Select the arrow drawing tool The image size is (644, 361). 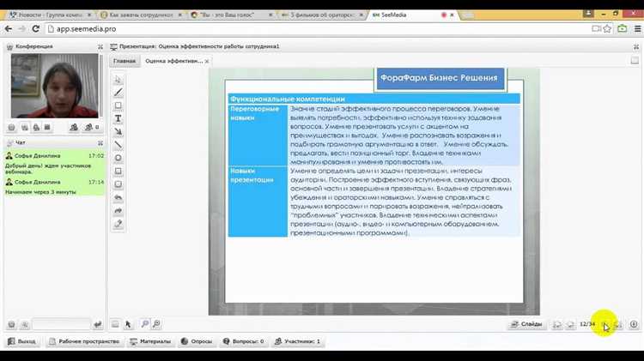click(x=118, y=132)
